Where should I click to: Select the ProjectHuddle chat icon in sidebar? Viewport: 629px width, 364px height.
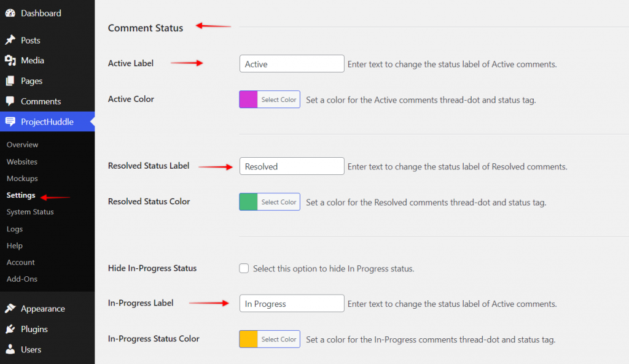[9, 122]
